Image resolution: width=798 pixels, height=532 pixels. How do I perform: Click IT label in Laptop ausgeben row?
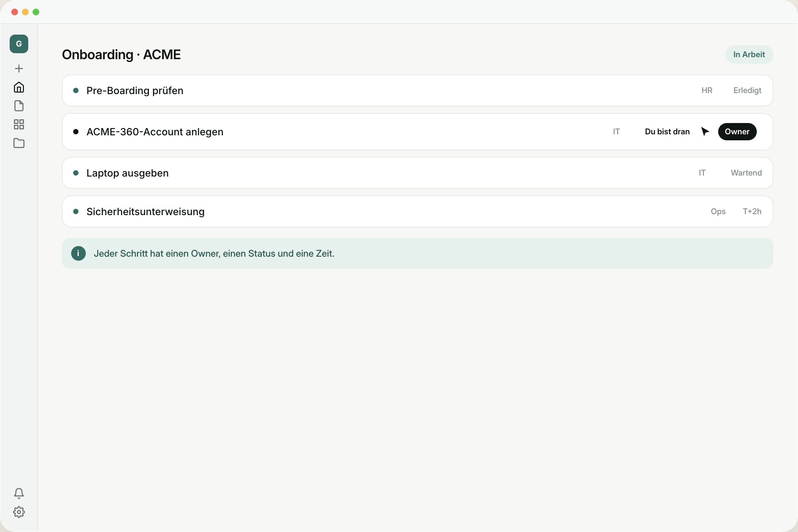[x=702, y=173]
